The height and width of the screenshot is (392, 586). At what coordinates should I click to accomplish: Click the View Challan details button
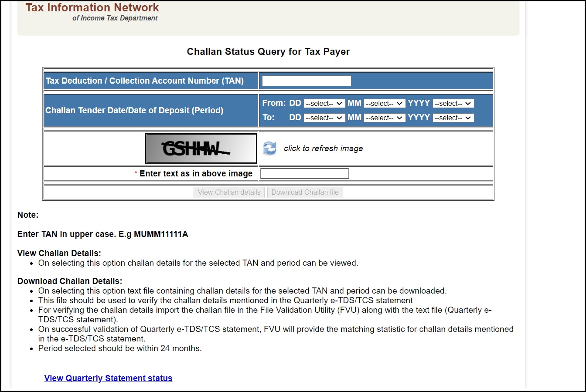click(x=229, y=192)
